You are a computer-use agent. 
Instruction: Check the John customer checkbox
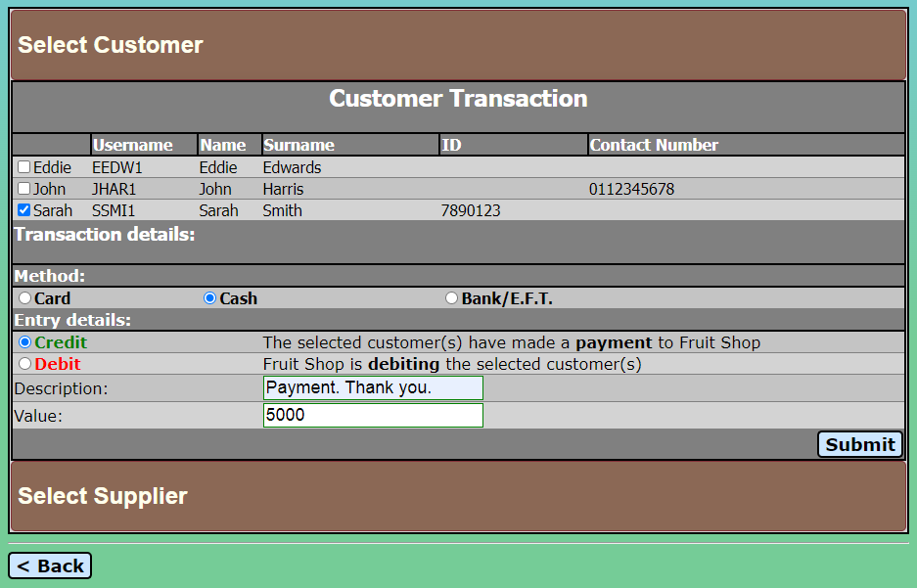pyautogui.click(x=23, y=188)
